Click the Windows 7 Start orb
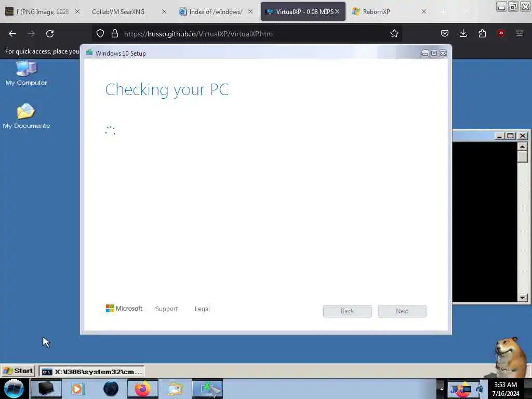This screenshot has width=532, height=399. (14, 389)
